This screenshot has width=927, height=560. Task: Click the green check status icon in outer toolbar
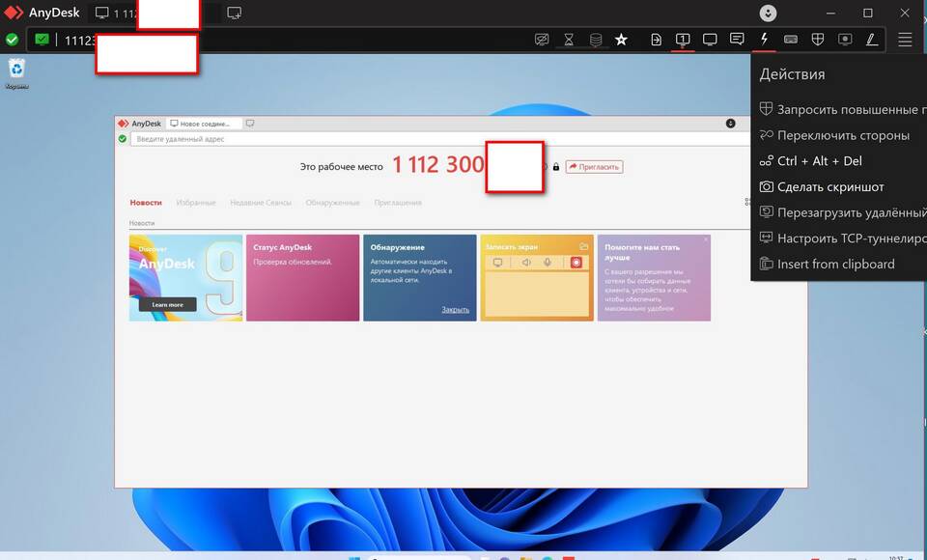12,40
